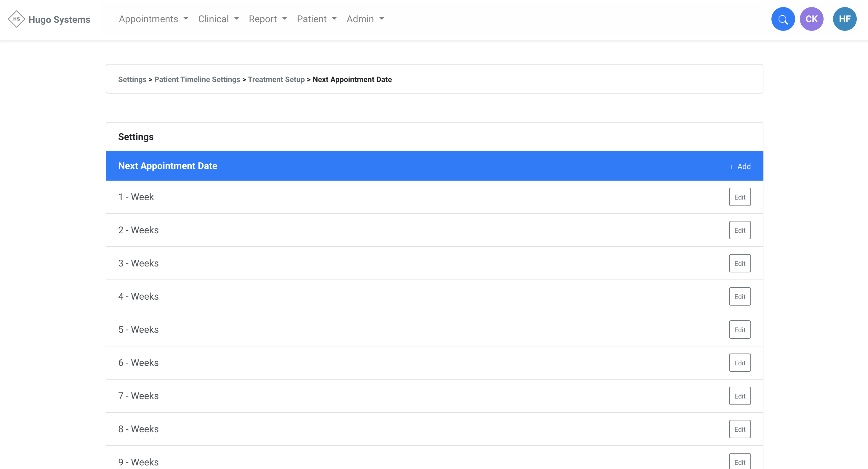Viewport: 868px width, 469px height.
Task: Expand the Appointments dropdown menu
Action: pos(153,19)
